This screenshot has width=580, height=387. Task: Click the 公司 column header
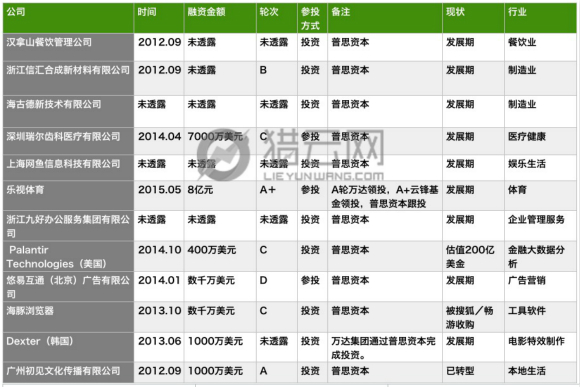coord(68,18)
